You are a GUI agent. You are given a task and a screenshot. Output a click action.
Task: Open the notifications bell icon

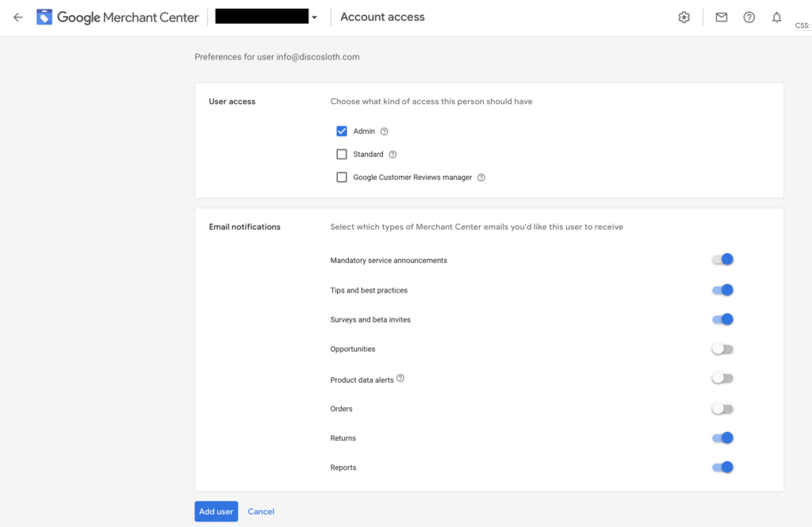(776, 17)
